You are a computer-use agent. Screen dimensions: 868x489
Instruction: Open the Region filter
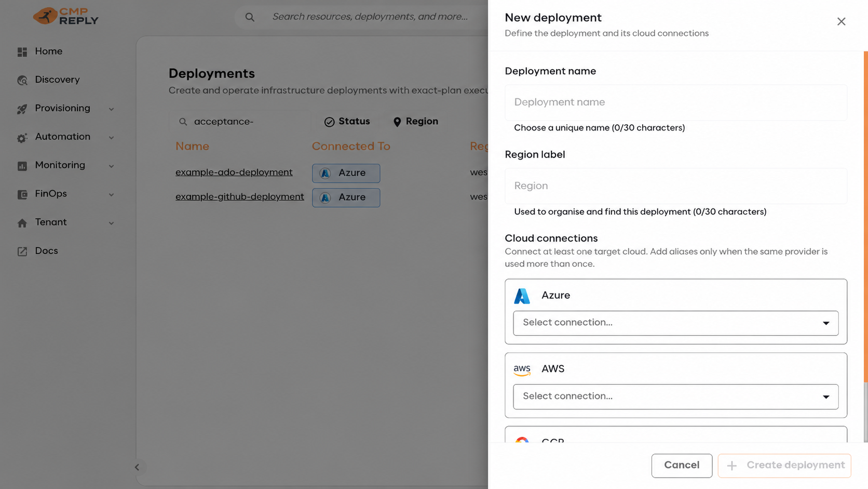(415, 122)
